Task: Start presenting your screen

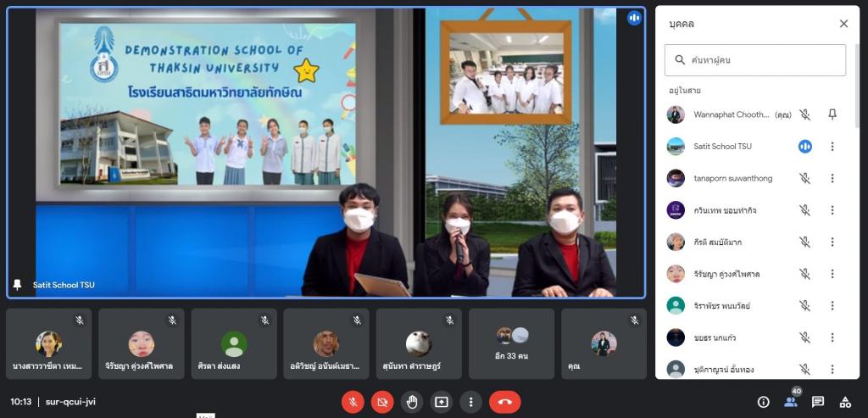Action: [x=441, y=402]
